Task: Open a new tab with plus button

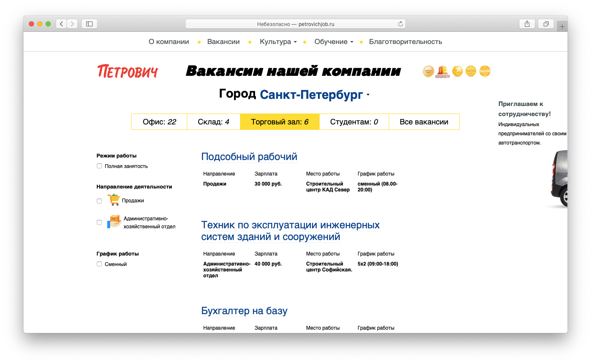Action: pos(562,26)
